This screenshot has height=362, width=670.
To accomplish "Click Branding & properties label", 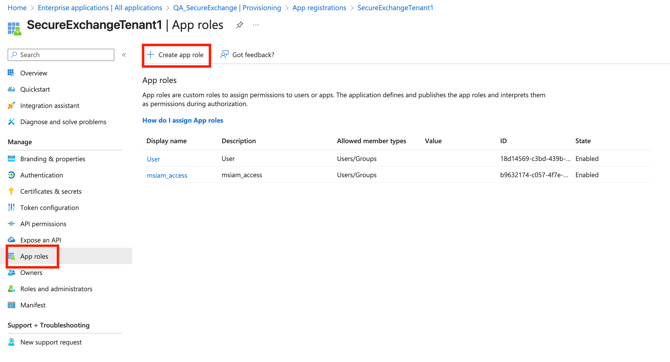I will (53, 159).
